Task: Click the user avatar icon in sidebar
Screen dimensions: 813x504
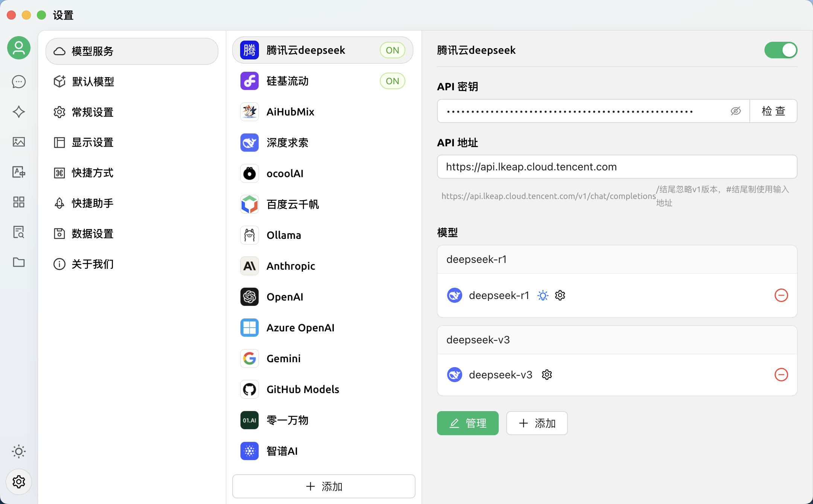Action: coord(19,48)
